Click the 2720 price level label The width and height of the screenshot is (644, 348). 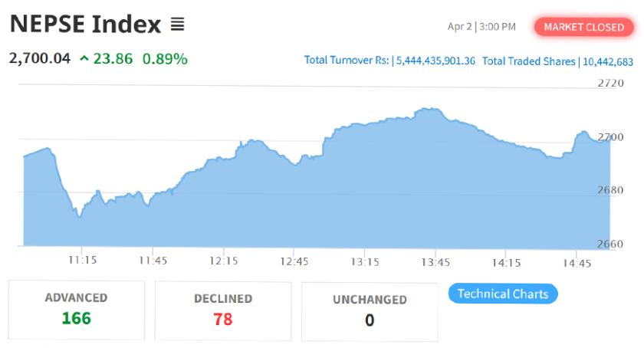coord(610,84)
